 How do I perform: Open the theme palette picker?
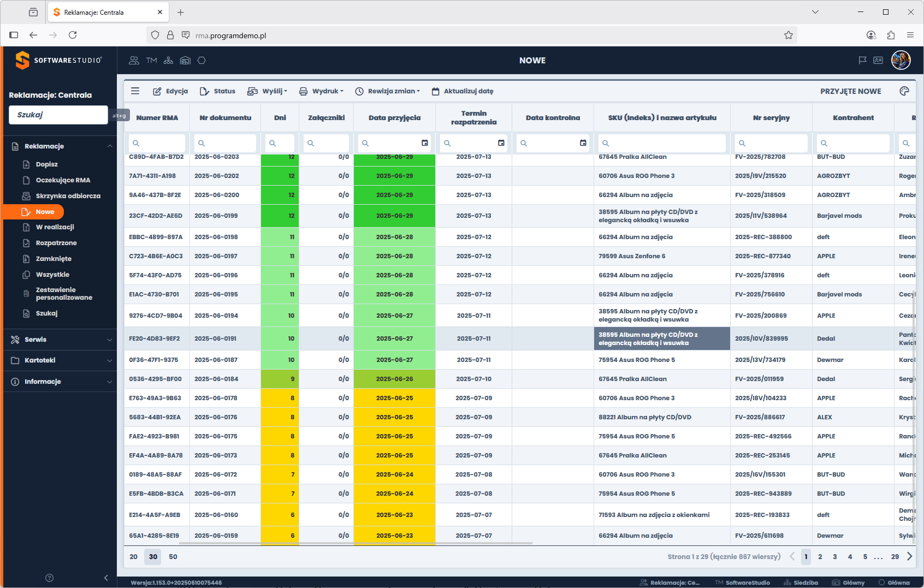click(905, 91)
